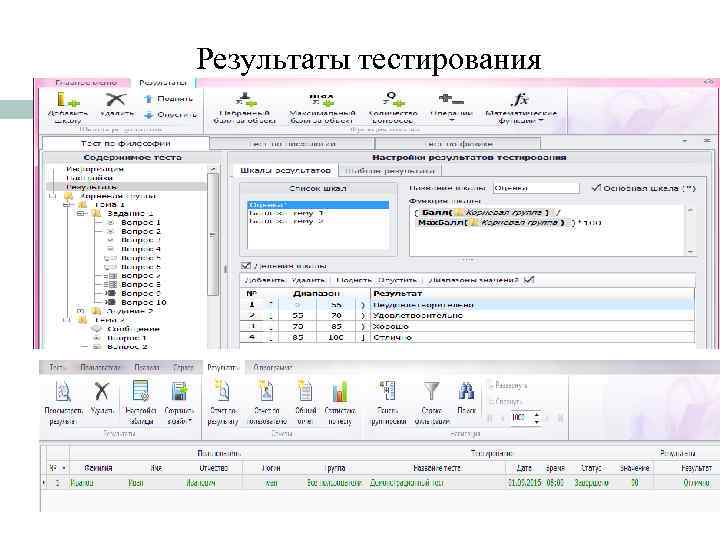This screenshot has height=540, width=720.
Task: Select the 'Отлично' result row in scale table
Action: pos(467,338)
